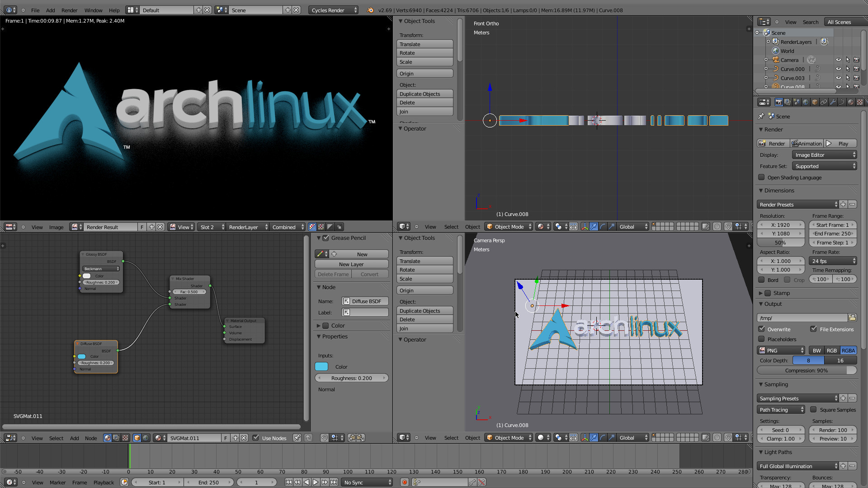This screenshot has width=868, height=488.
Task: Pin the node tree with pushpin icon
Action: (297, 438)
